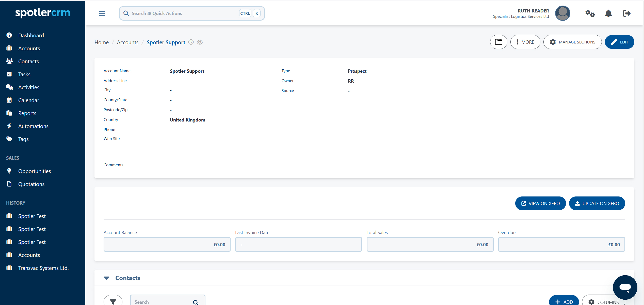This screenshot has width=644, height=305.
Task: Click the Tasks checkmark icon
Action: (9, 74)
